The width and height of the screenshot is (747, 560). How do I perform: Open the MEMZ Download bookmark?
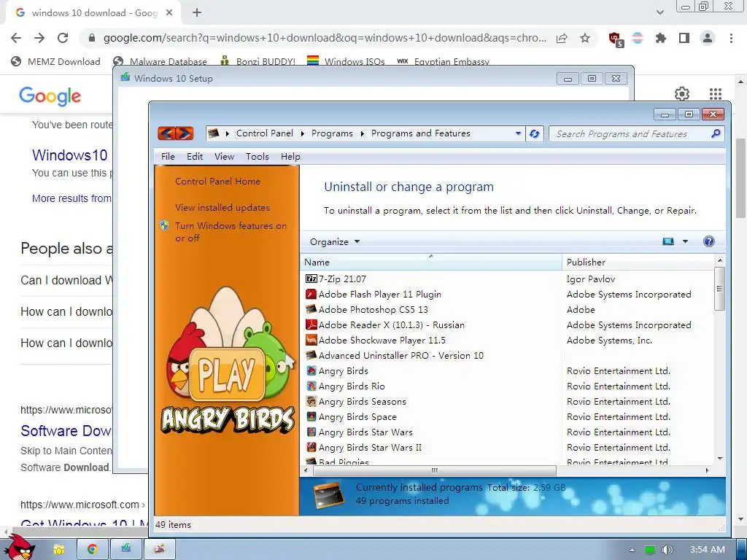55,61
